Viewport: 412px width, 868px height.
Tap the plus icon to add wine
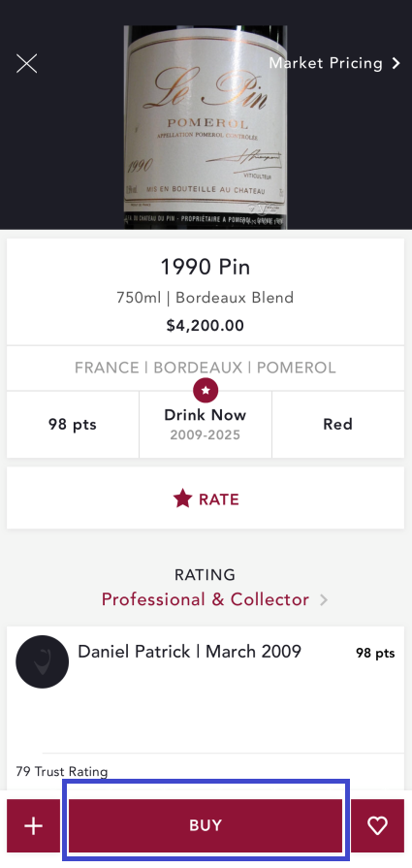coord(33,825)
